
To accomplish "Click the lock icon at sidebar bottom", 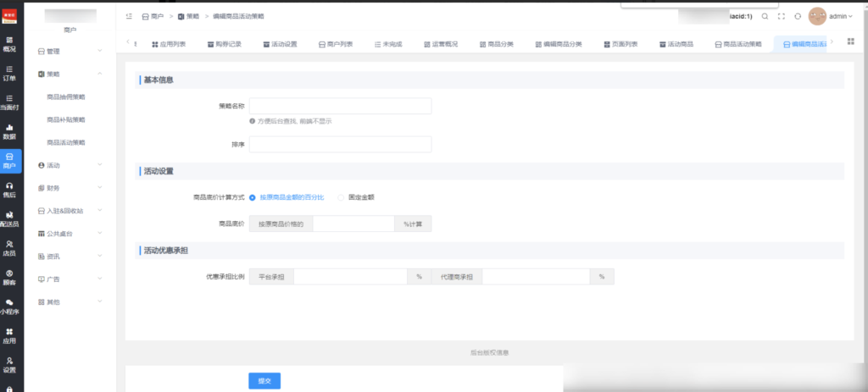I will [9, 389].
